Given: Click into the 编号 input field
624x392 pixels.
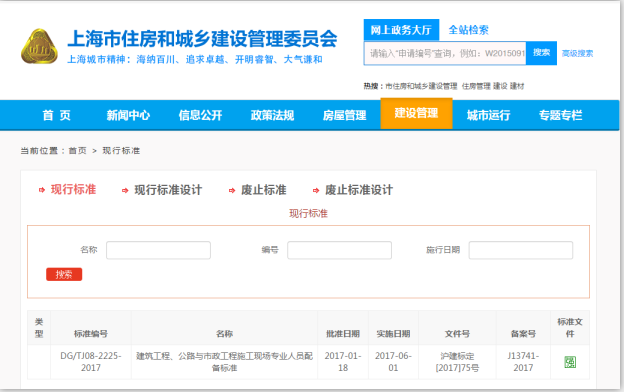Looking at the screenshot, I should (x=339, y=250).
